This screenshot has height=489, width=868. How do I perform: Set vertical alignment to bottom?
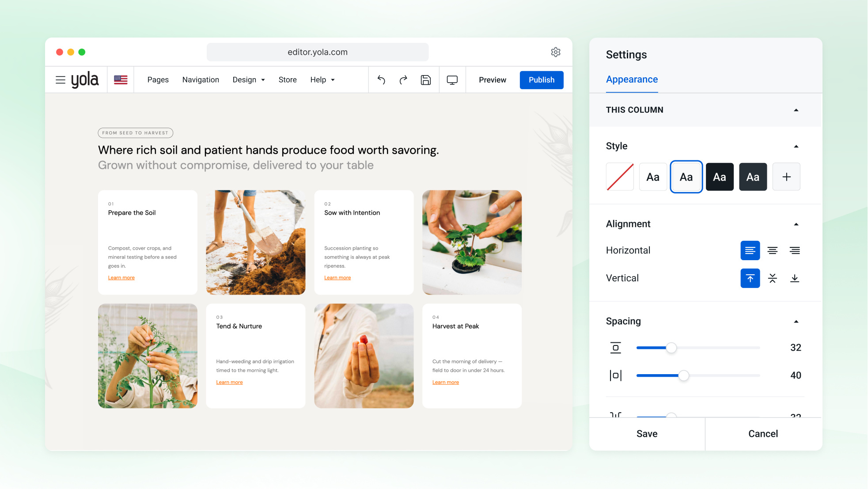(x=795, y=278)
